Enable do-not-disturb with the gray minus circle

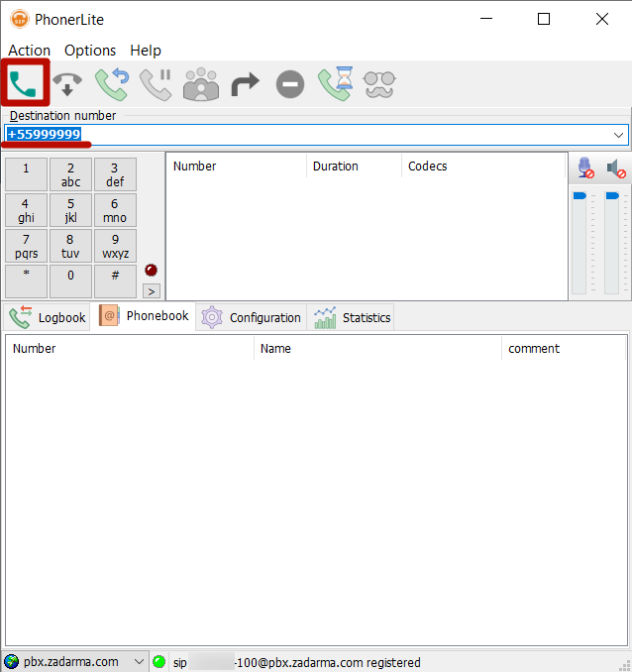[x=290, y=84]
